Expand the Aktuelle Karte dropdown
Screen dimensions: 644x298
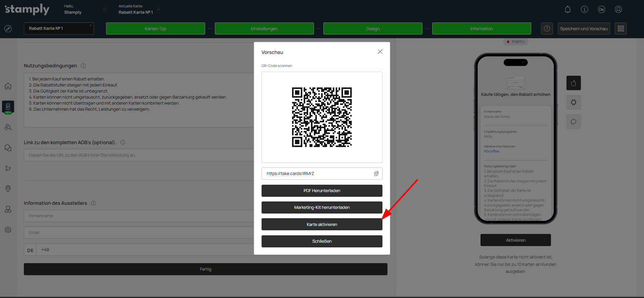[x=158, y=9]
